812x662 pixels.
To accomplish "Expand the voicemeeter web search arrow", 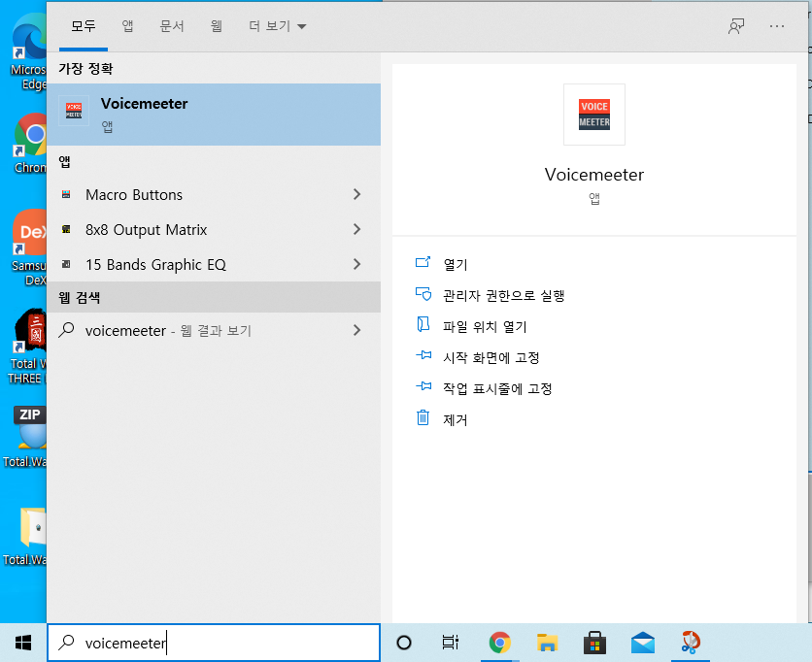I will pyautogui.click(x=356, y=330).
